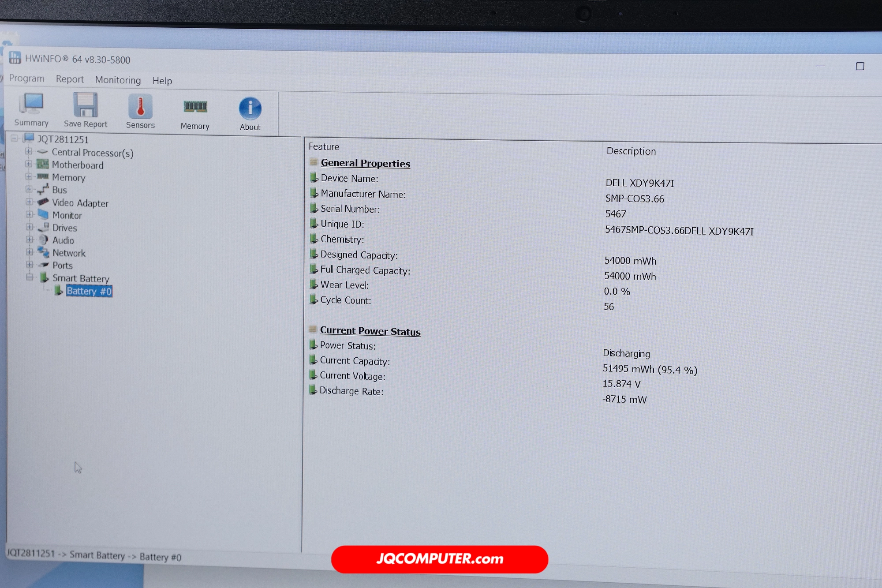Select the Motherboard tree node

click(77, 165)
